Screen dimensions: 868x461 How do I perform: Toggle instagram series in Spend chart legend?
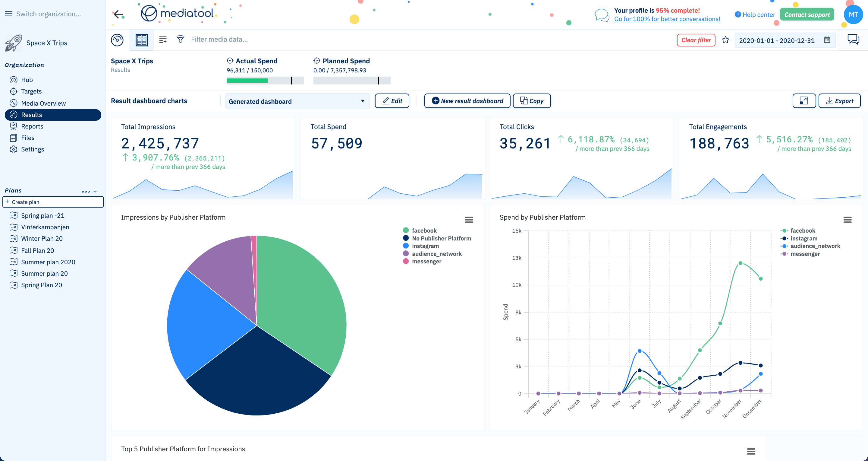(x=804, y=238)
